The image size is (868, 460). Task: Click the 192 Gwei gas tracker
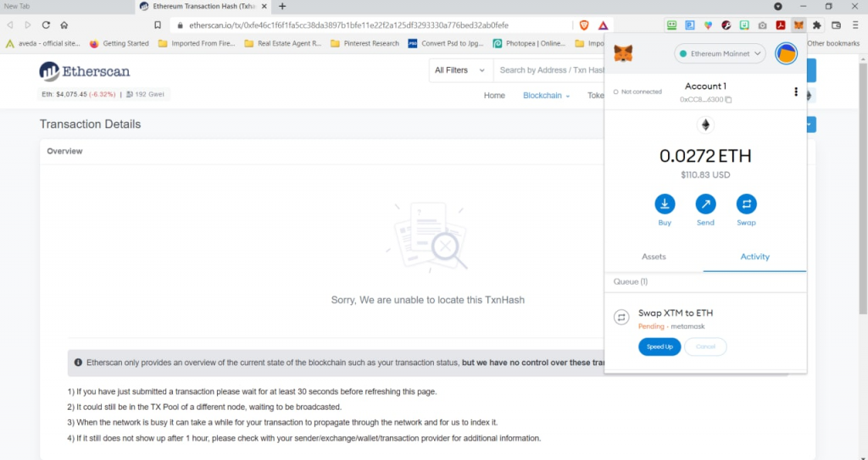coord(146,94)
